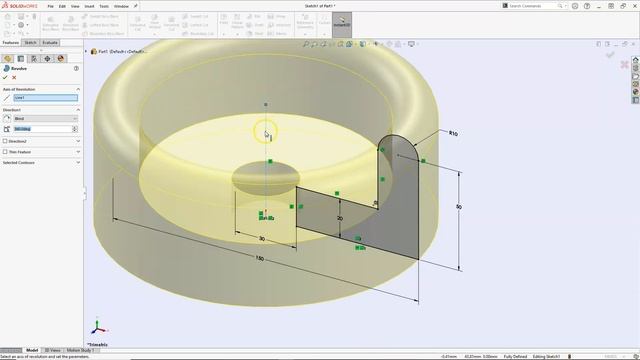Viewport: 640px width, 360px height.
Task: Click the 50 height dimension
Action: point(459,207)
